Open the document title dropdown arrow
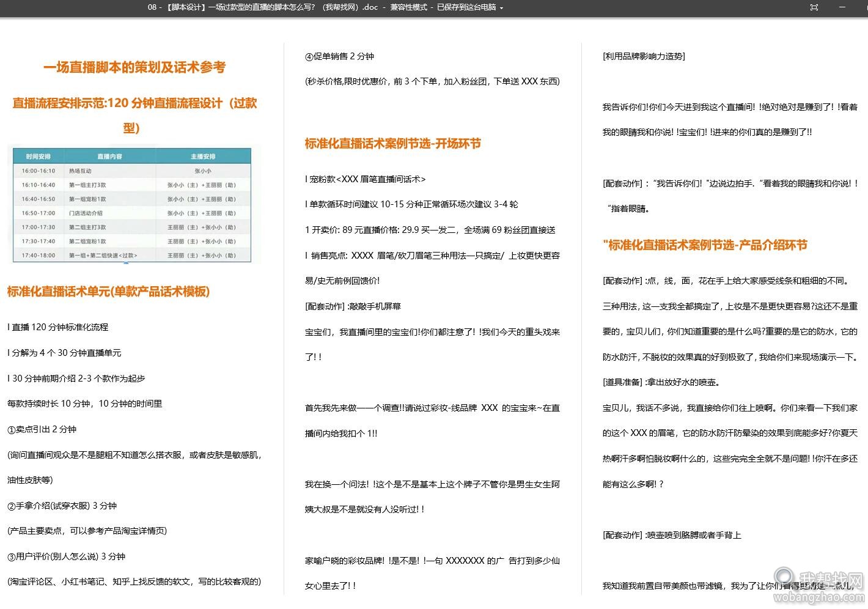The width and height of the screenshot is (868, 609). coord(502,8)
